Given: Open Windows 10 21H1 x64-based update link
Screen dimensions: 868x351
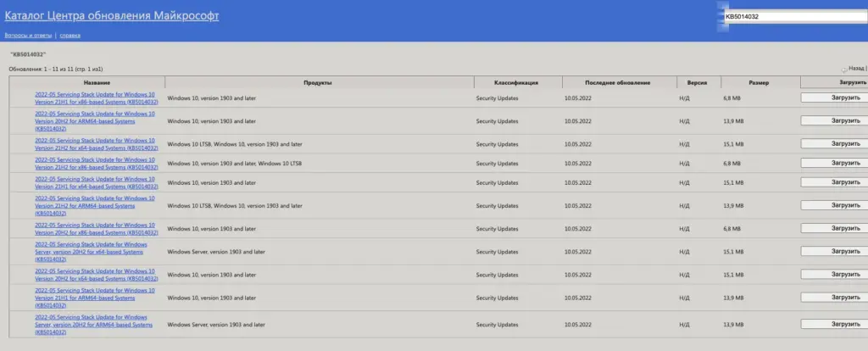Looking at the screenshot, I should [97, 182].
